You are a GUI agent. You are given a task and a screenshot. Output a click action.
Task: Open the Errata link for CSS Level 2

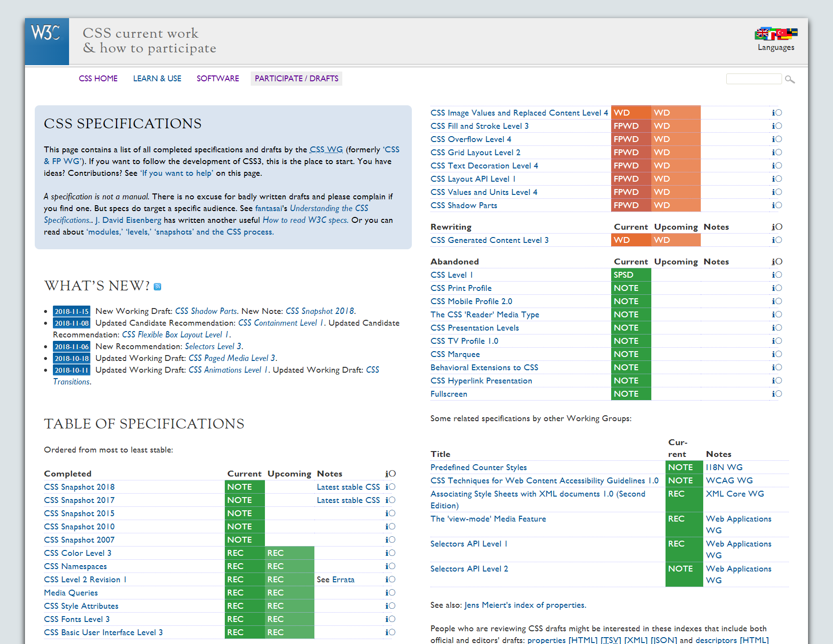coord(343,579)
